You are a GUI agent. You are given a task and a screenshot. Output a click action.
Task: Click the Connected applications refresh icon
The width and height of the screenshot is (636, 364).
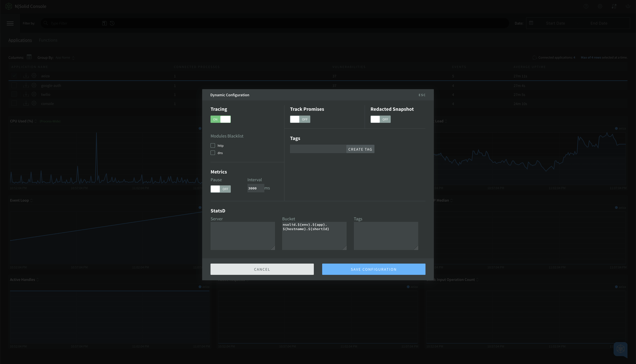(x=534, y=57)
